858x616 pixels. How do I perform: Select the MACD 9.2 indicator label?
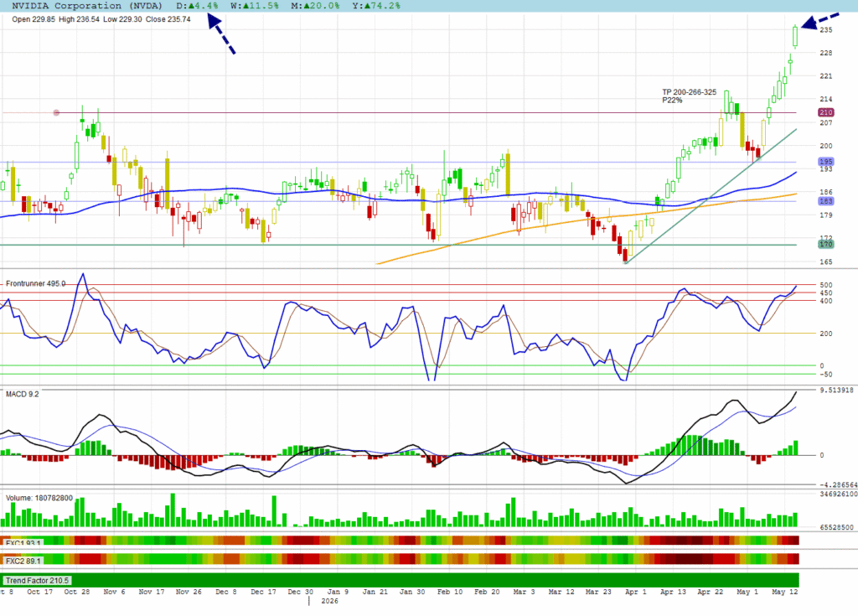point(23,394)
